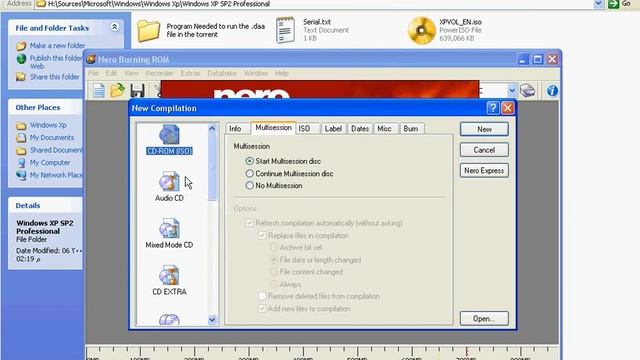Select the CD EXTRA compilation icon
Viewport: 640px width, 360px height.
pyautogui.click(x=169, y=275)
